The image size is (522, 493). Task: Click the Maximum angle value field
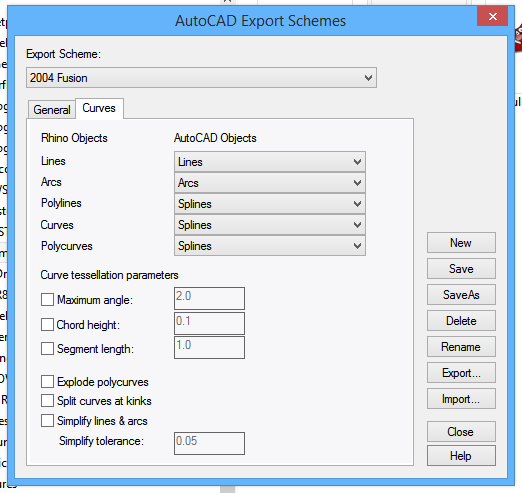tap(209, 298)
